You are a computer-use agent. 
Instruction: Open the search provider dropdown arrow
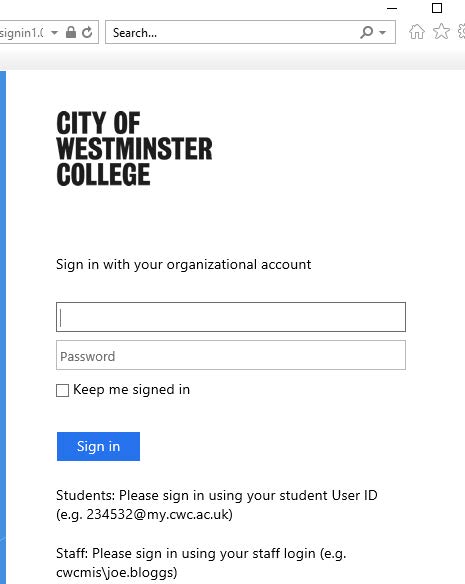pyautogui.click(x=382, y=33)
